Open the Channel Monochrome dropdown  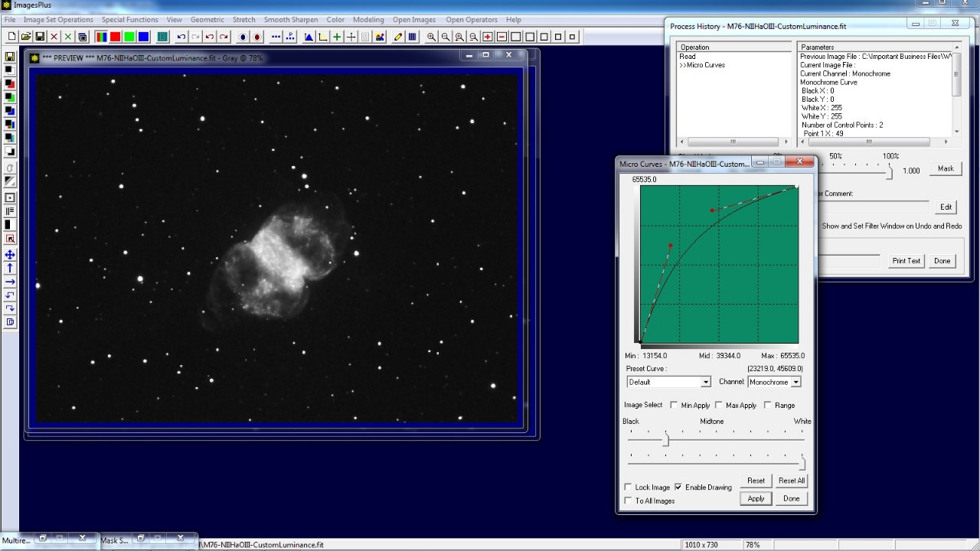(x=774, y=382)
